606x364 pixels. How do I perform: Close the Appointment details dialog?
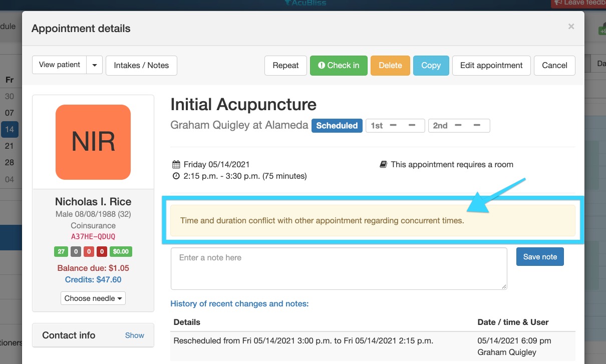click(x=571, y=27)
